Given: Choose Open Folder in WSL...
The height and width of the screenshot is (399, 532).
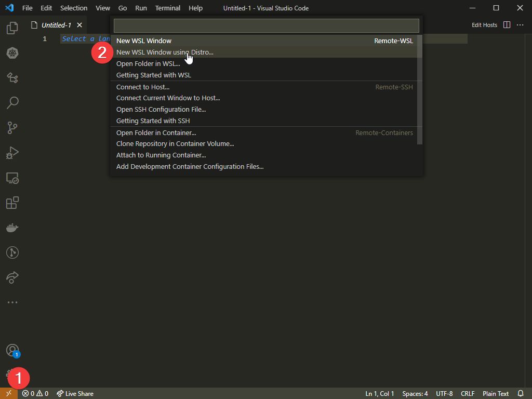Looking at the screenshot, I should 264,64.
